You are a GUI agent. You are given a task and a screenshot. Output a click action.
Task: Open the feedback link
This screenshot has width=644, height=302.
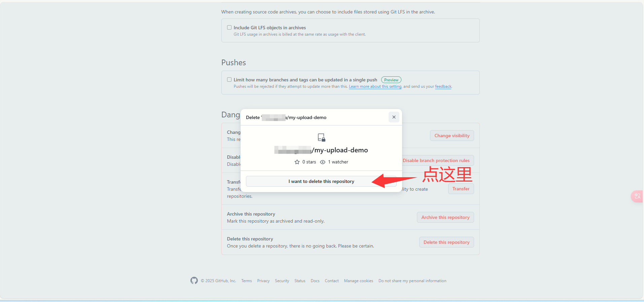pos(443,86)
